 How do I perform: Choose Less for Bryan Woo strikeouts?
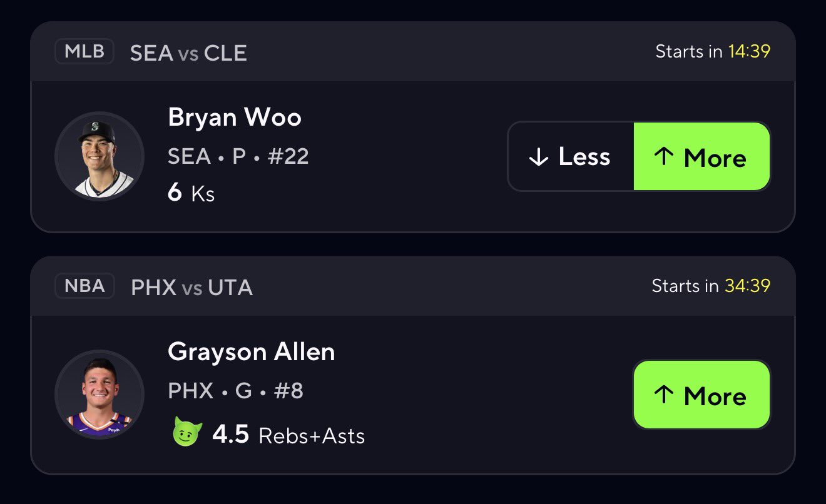571,157
